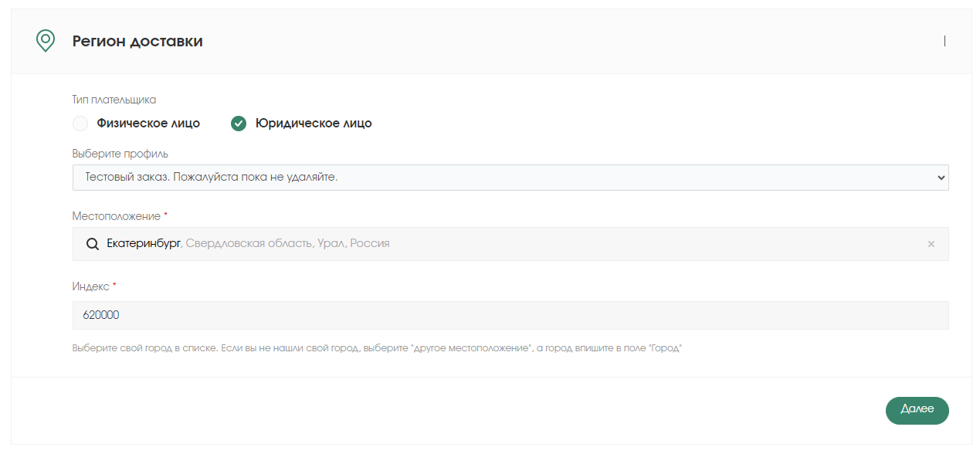The width and height of the screenshot is (980, 454).
Task: Click the Екатеринбург city name text
Action: (144, 244)
